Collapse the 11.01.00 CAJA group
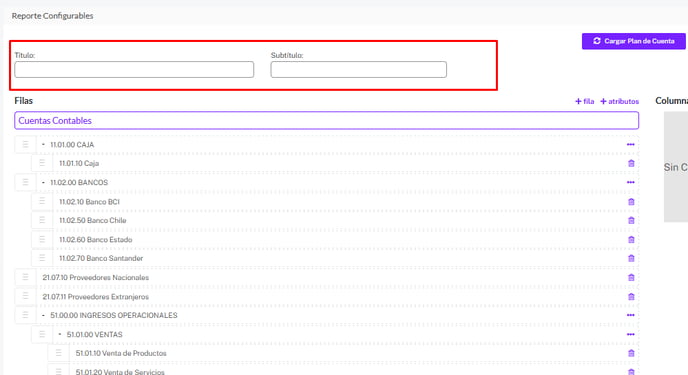This screenshot has height=375, width=688. pyautogui.click(x=43, y=145)
